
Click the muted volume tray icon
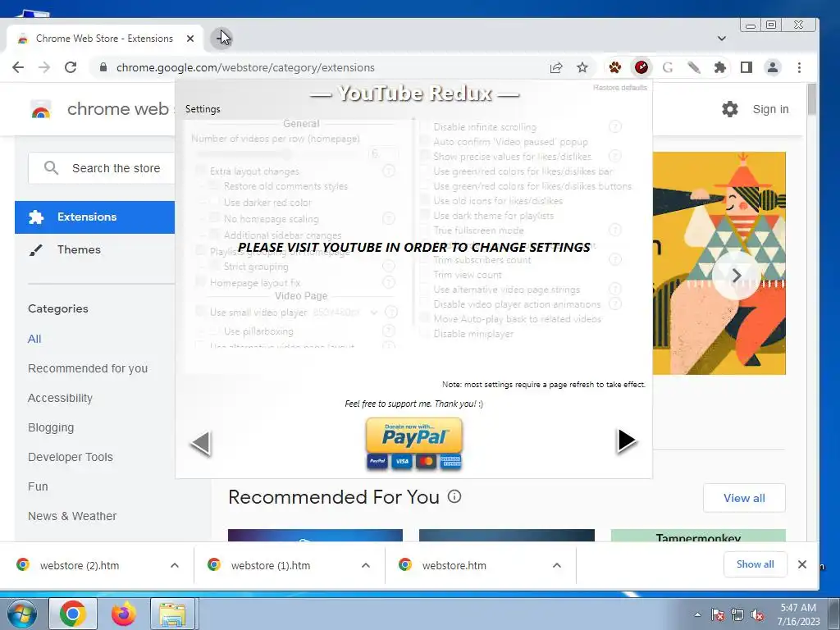click(757, 615)
